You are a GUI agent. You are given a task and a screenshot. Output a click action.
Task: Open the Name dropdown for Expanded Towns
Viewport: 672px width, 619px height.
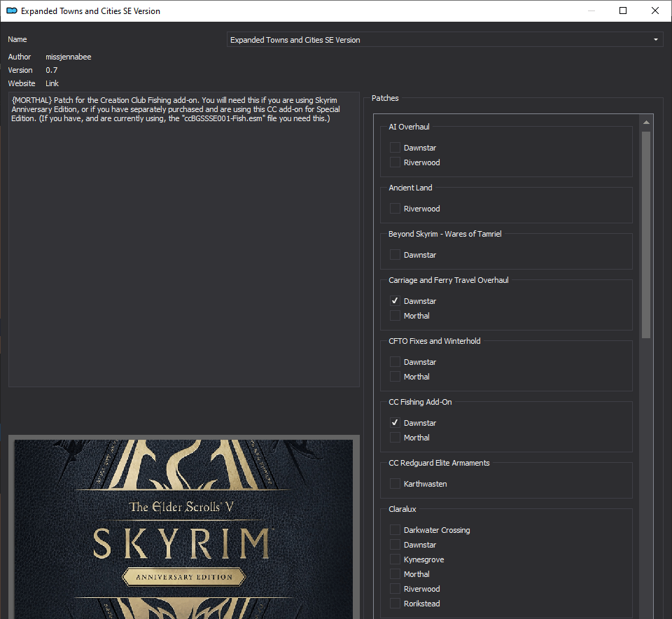[445, 39]
